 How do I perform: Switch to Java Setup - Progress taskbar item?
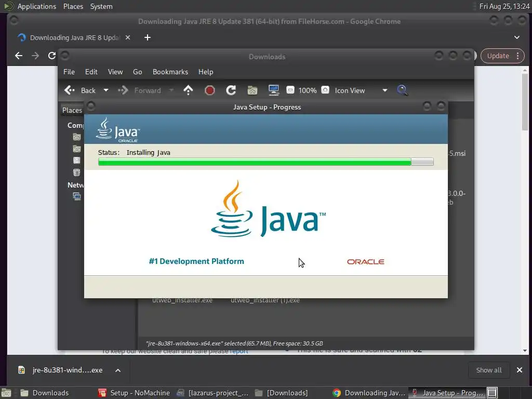[x=447, y=393]
